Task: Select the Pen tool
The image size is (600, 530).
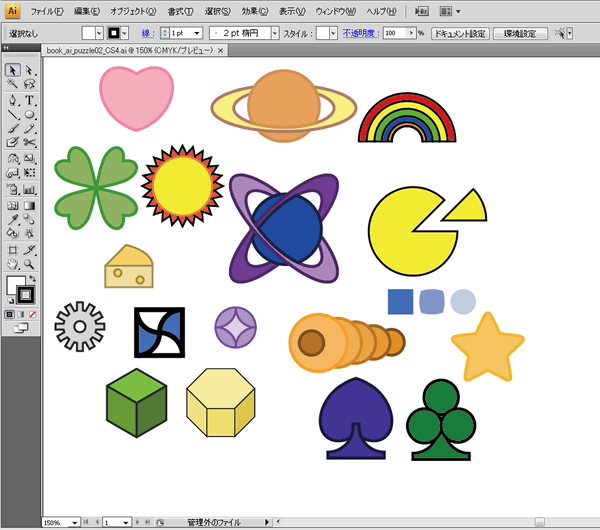Action: [x=13, y=100]
